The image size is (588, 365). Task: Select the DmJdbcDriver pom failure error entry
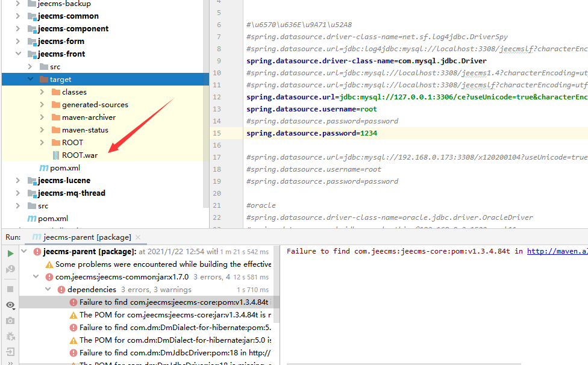coord(174,353)
